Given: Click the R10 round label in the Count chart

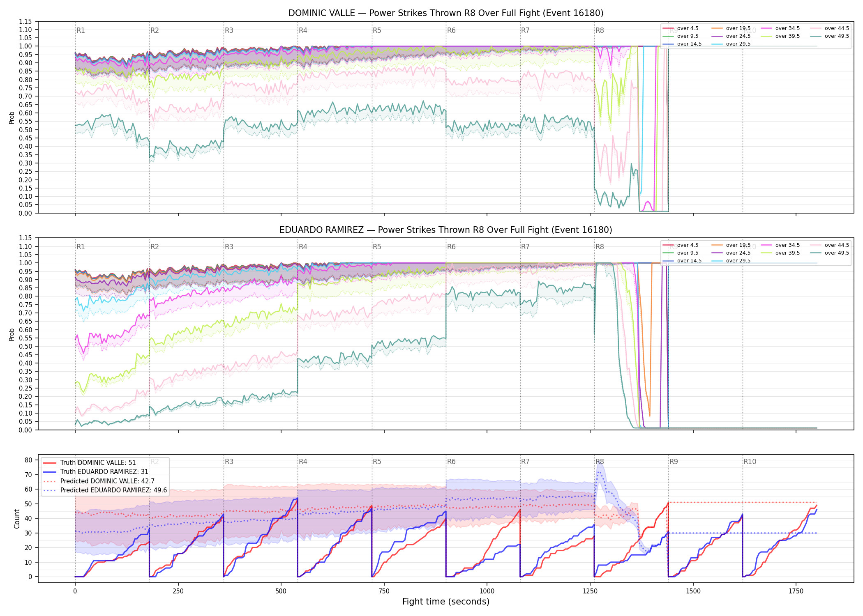Looking at the screenshot, I should (x=750, y=462).
